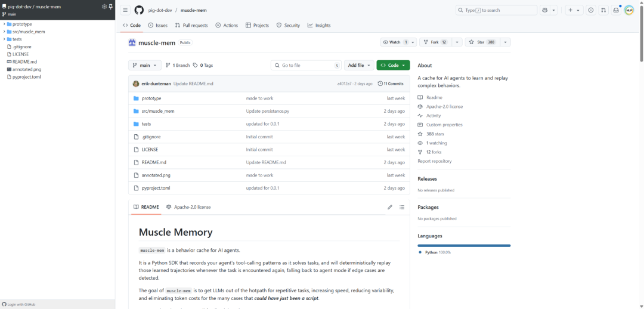The image size is (644, 309).
Task: Open the green Code dropdown button
Action: pos(393,66)
